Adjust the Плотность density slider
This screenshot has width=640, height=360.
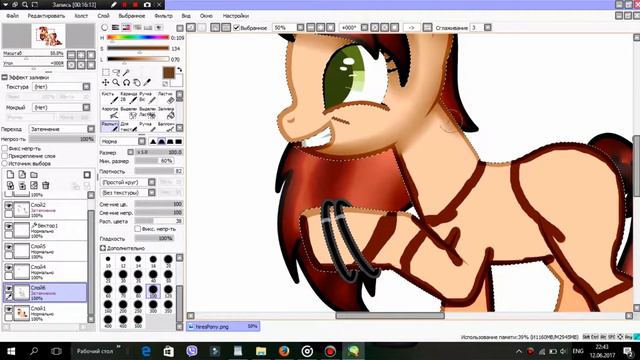pos(158,171)
